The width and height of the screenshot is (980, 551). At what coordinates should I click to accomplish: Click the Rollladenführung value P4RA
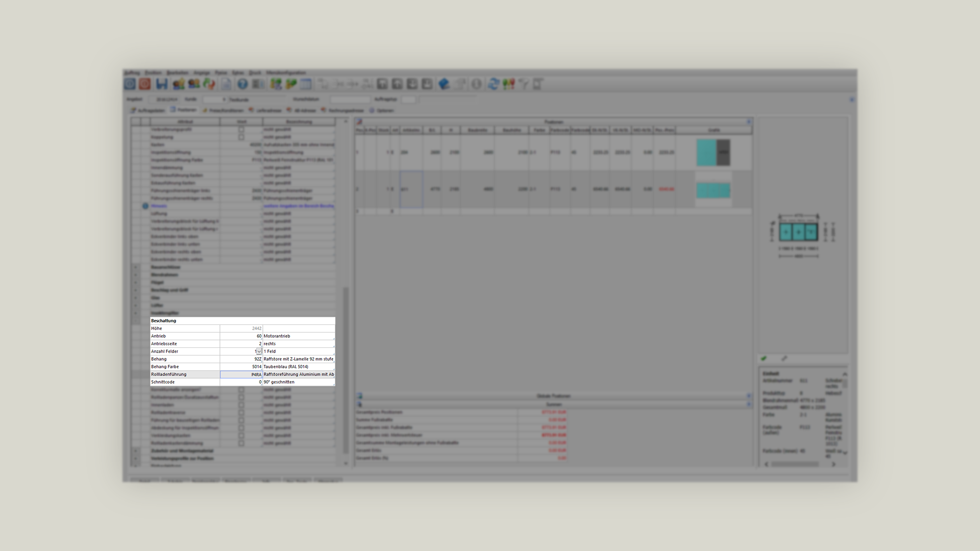[241, 374]
